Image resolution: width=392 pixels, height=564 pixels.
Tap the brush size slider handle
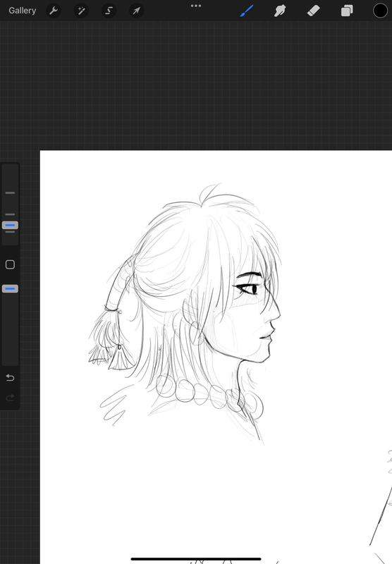[x=10, y=225]
